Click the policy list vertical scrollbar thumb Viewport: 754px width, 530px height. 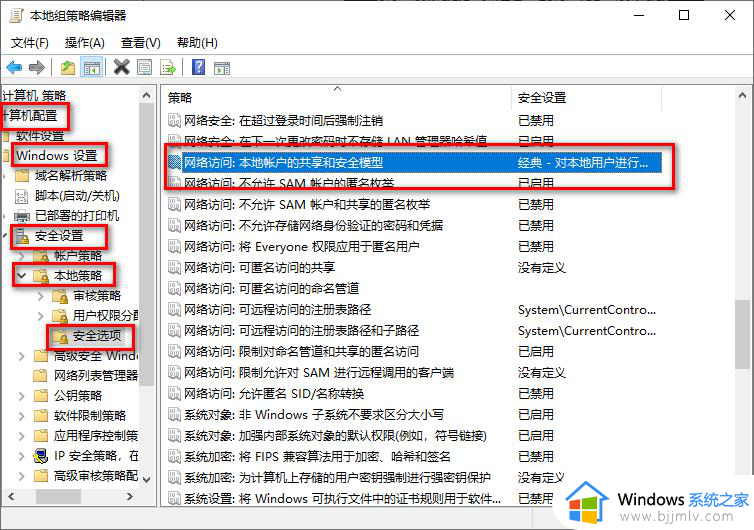[742, 334]
